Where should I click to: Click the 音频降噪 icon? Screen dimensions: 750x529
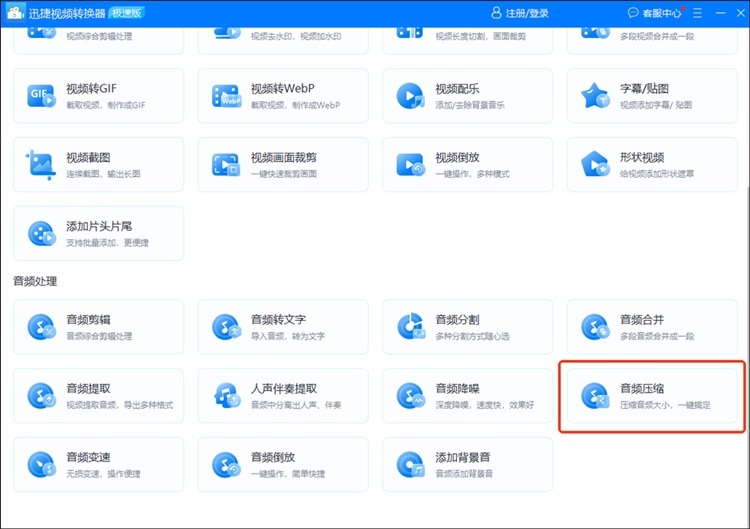[x=411, y=396]
